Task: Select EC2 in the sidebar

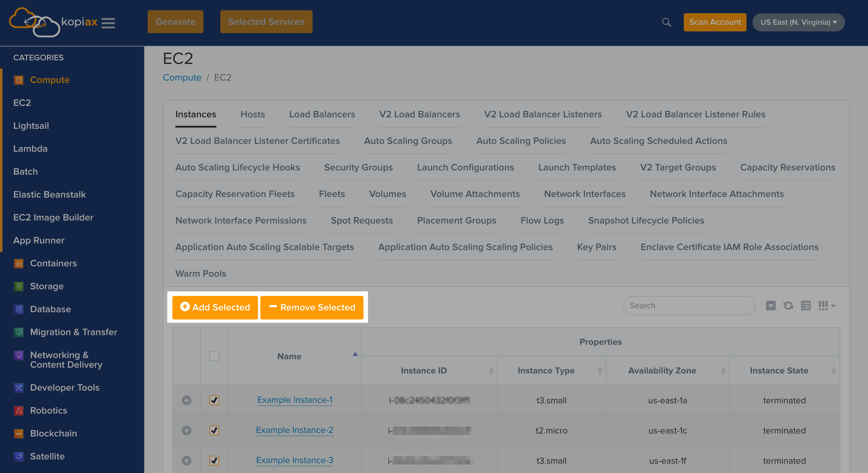Action: click(x=22, y=103)
